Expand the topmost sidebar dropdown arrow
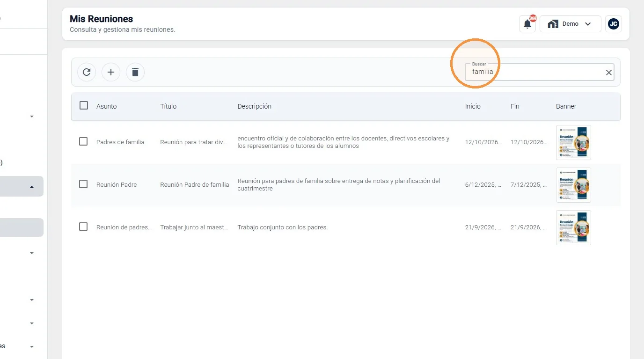644x359 pixels. (32, 117)
